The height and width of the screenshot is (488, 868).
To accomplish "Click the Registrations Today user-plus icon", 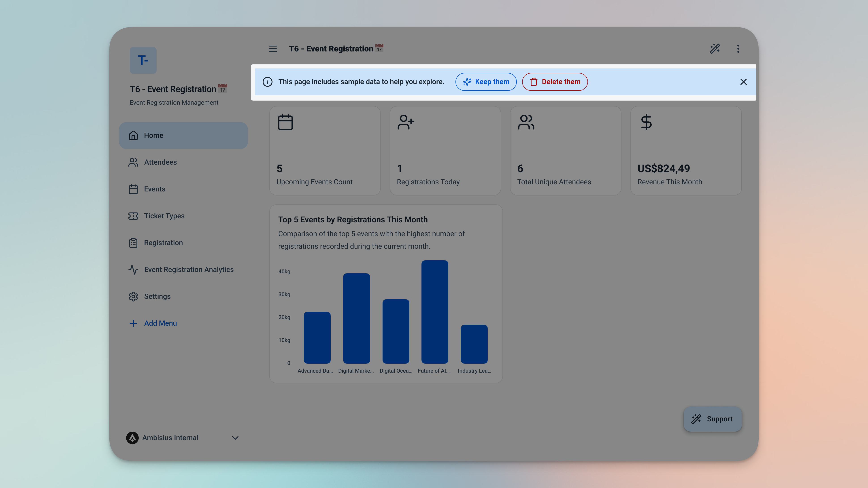I will [x=406, y=122].
